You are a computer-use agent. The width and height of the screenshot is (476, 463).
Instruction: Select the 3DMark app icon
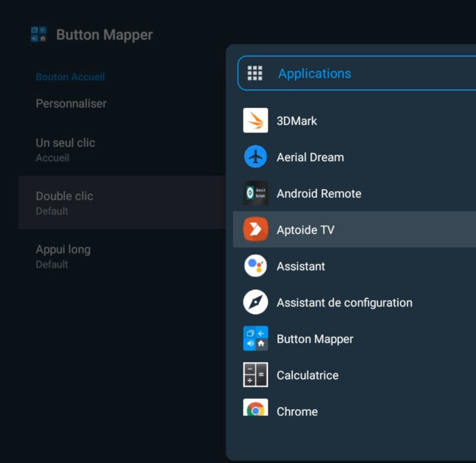(255, 121)
